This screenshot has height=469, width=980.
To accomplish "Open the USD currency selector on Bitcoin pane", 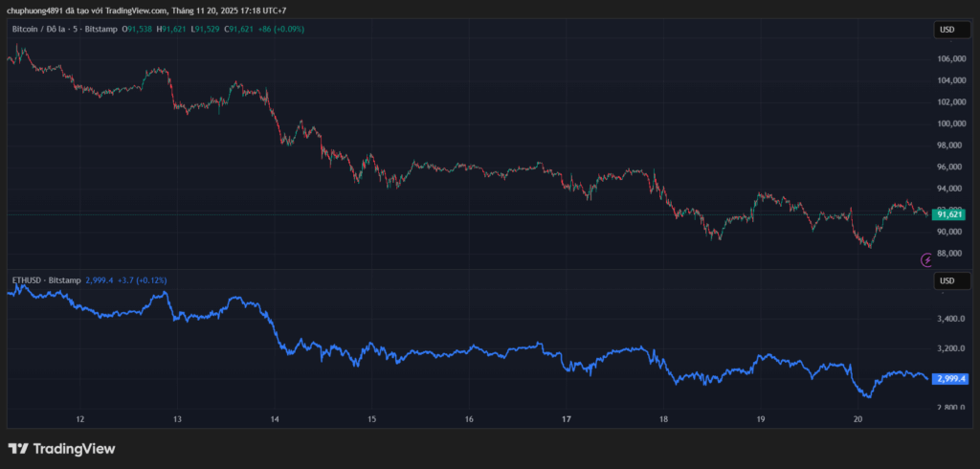I will click(947, 30).
